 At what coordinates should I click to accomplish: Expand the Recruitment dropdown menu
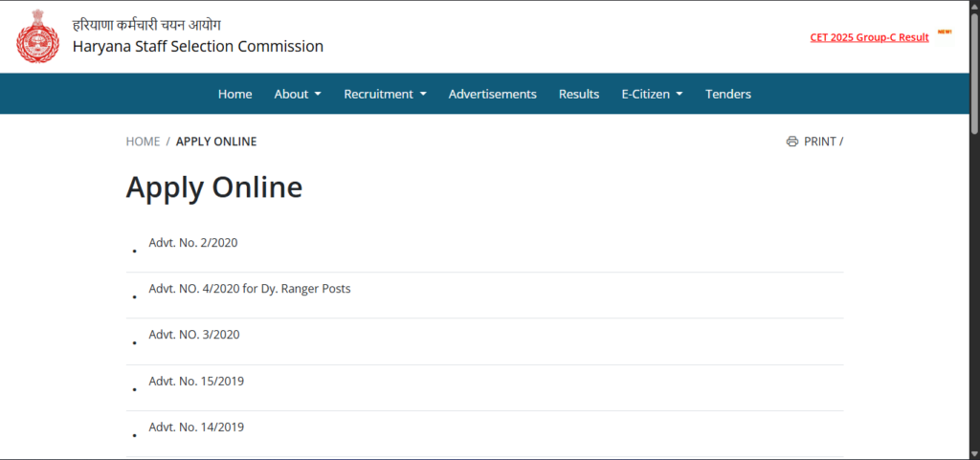(385, 94)
